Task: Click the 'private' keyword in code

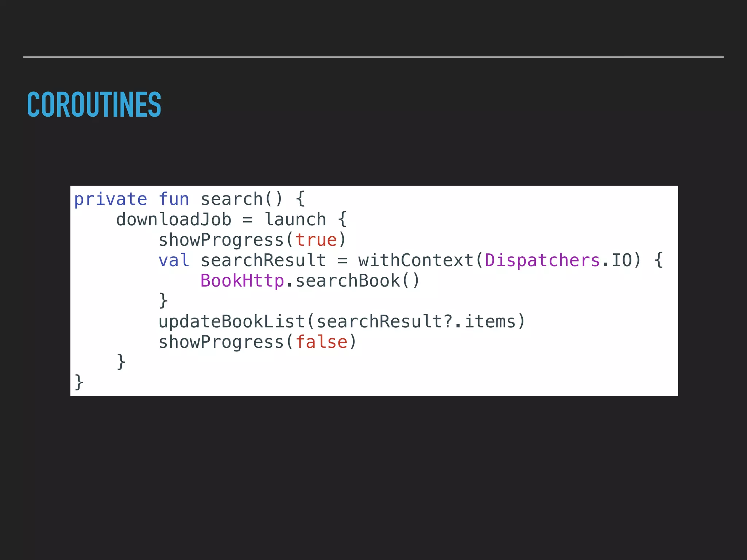Action: click(x=111, y=199)
